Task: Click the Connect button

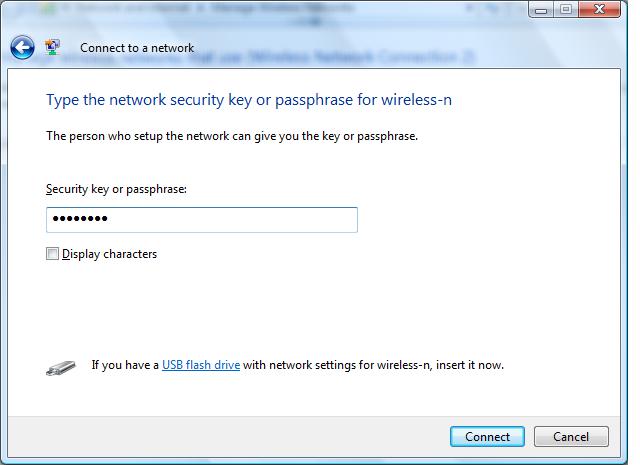Action: pos(487,436)
